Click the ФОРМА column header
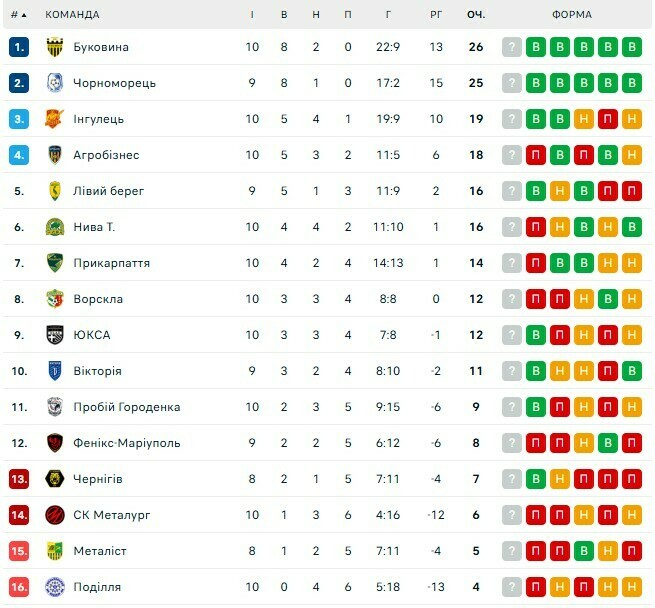 click(x=571, y=15)
